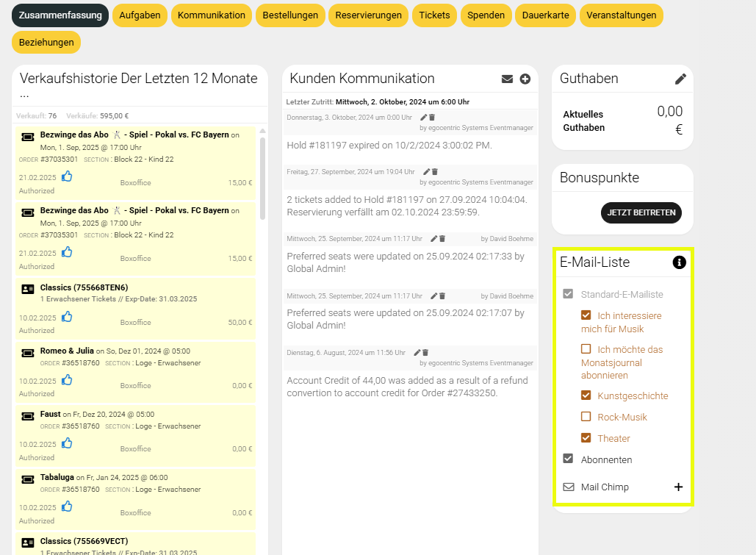Click thumbs-up icon on Romeo & Julia order
Image resolution: width=756 pixels, height=555 pixels.
click(67, 380)
